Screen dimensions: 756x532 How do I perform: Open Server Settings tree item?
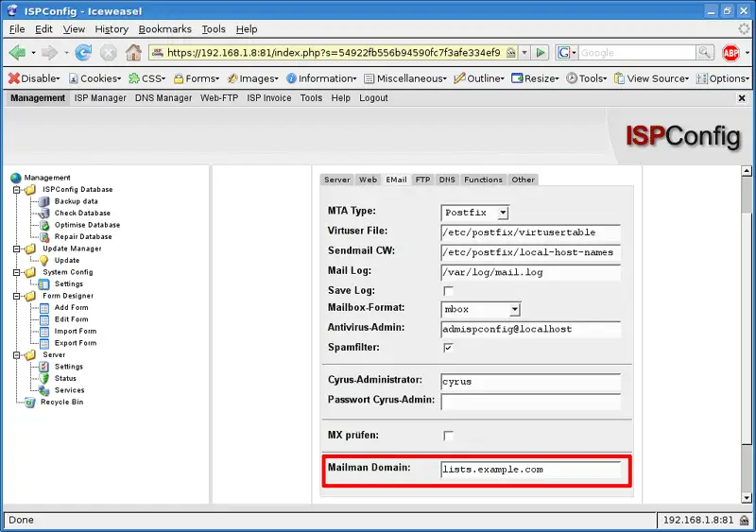pos(68,367)
